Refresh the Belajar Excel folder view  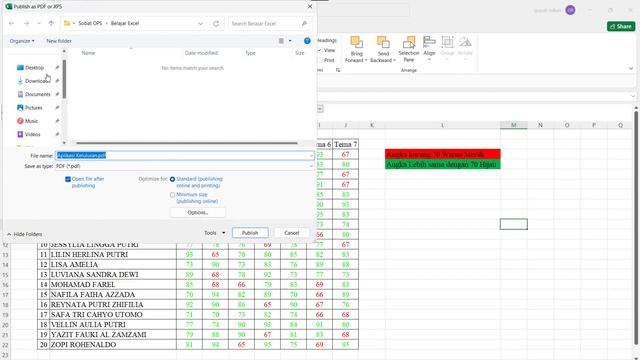coord(216,24)
